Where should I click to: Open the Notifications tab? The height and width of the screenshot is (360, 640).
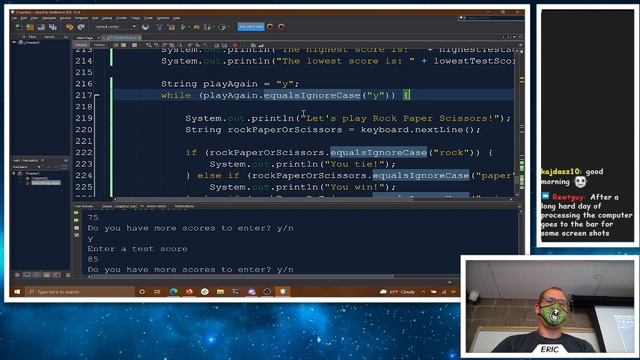(x=184, y=207)
